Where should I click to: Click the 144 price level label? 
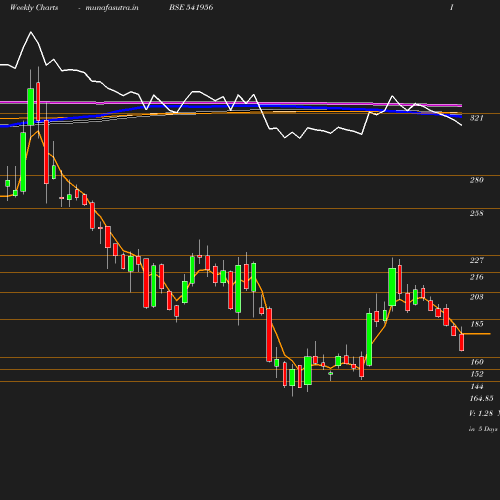[477, 386]
